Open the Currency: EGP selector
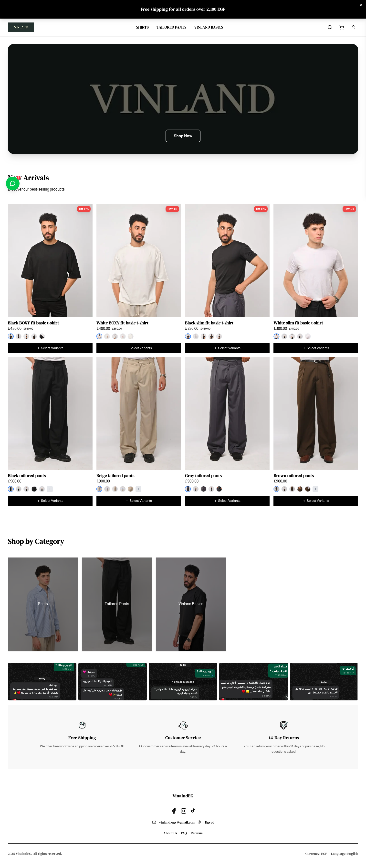The width and height of the screenshot is (366, 868). pos(316,854)
